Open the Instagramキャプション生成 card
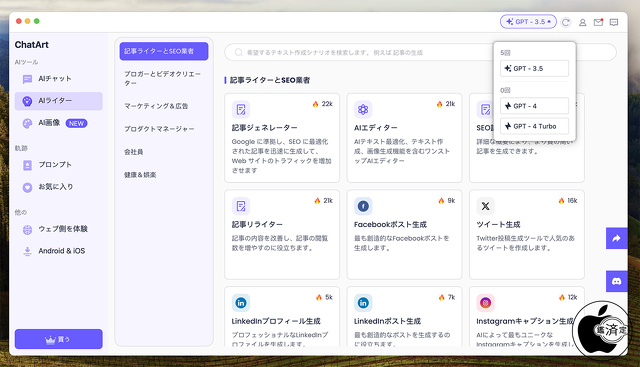The image size is (640, 367). [527, 316]
